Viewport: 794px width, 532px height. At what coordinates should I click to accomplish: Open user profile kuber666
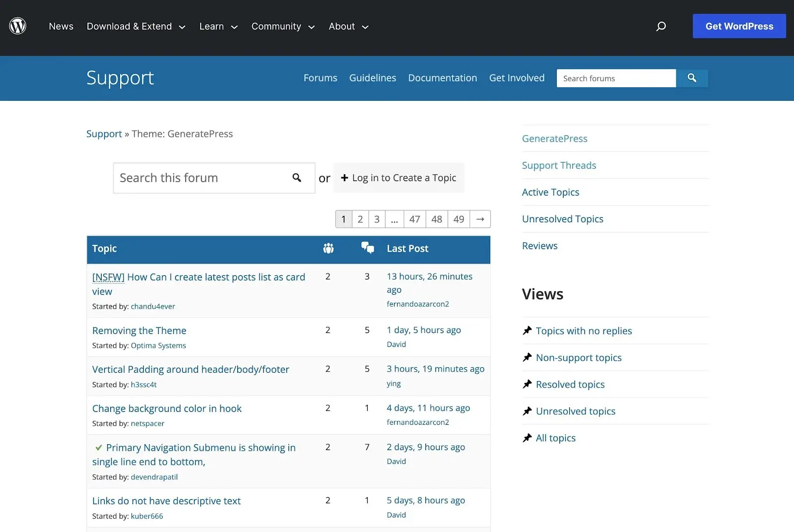(x=147, y=516)
